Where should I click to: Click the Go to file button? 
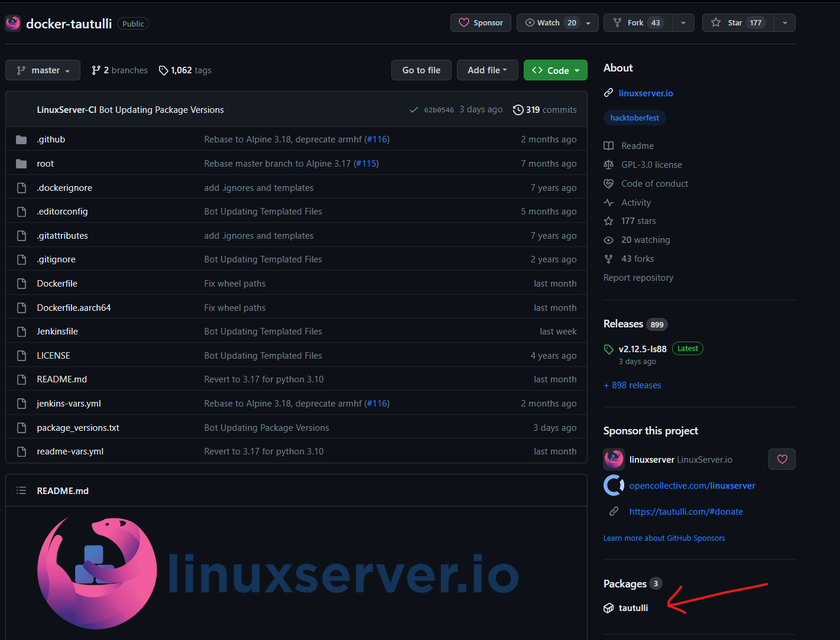(x=421, y=70)
